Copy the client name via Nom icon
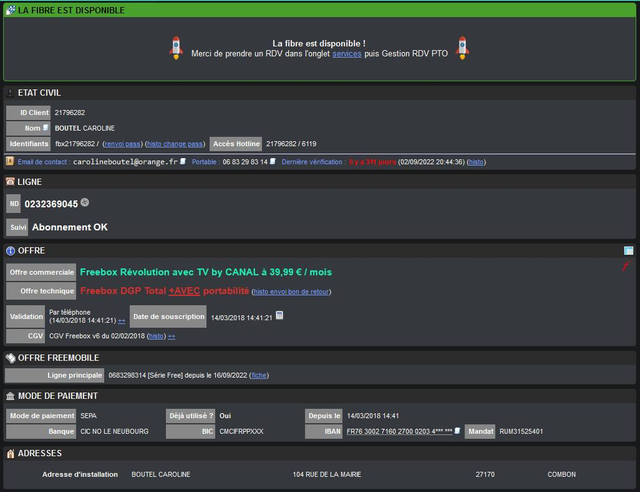Viewport: 640px width, 492px height. click(x=46, y=128)
